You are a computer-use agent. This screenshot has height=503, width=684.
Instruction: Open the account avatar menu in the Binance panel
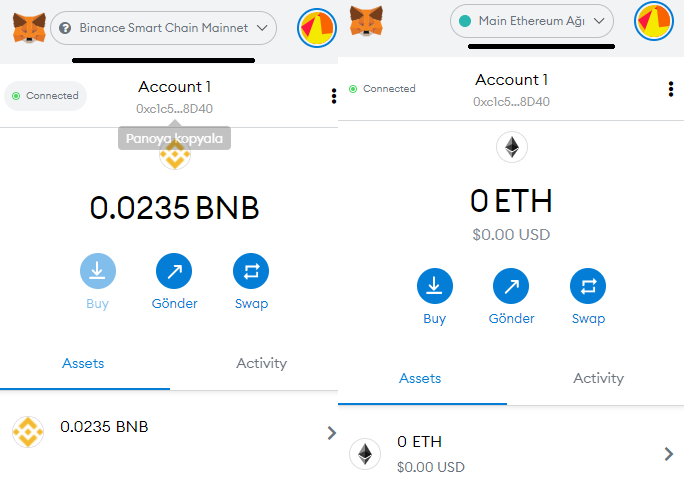pyautogui.click(x=317, y=28)
